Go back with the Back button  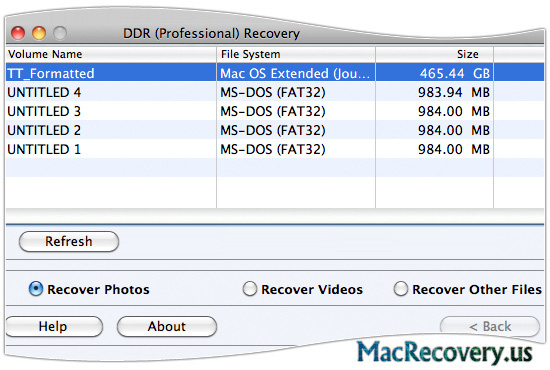point(490,326)
